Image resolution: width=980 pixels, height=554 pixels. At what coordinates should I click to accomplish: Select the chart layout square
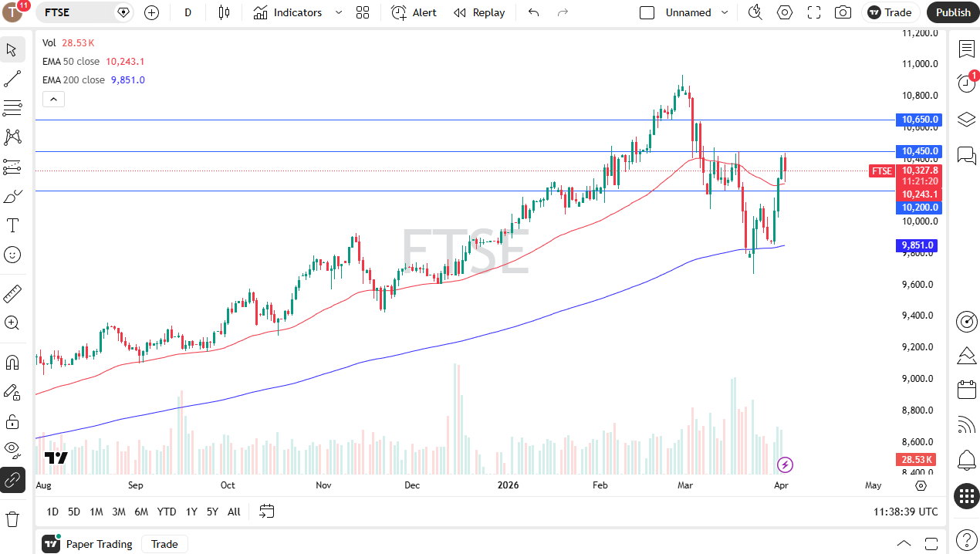click(647, 12)
